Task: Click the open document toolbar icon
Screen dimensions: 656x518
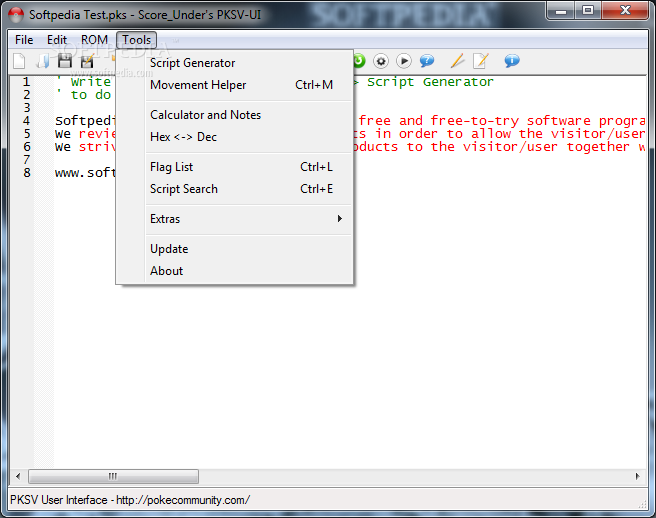Action: (x=42, y=61)
